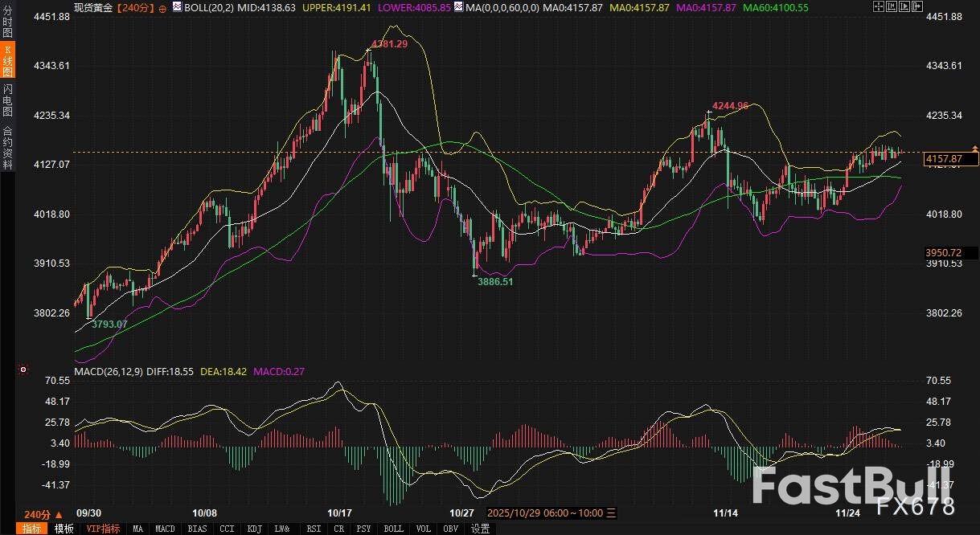Switch to the 模板 tab
The height and width of the screenshot is (535, 980).
click(x=64, y=529)
